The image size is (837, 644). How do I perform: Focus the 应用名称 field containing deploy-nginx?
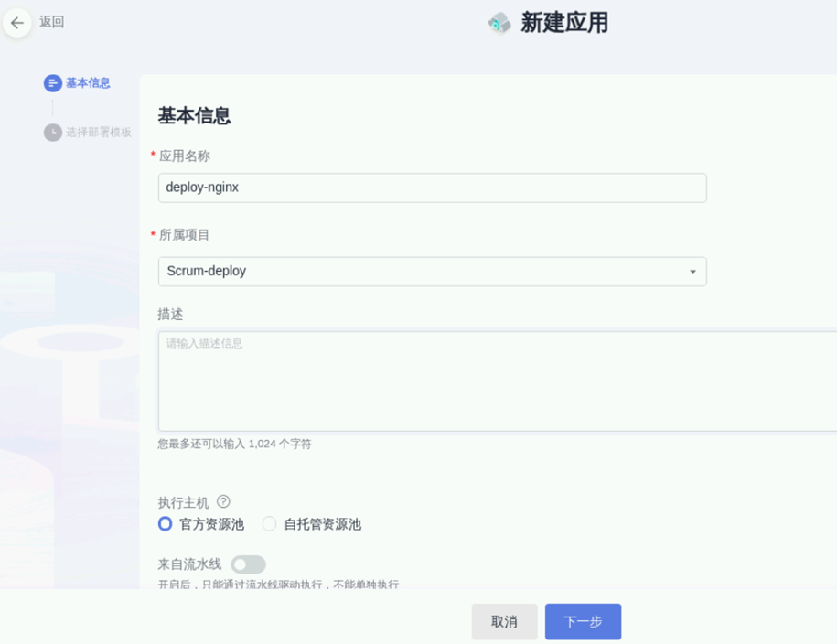click(432, 188)
